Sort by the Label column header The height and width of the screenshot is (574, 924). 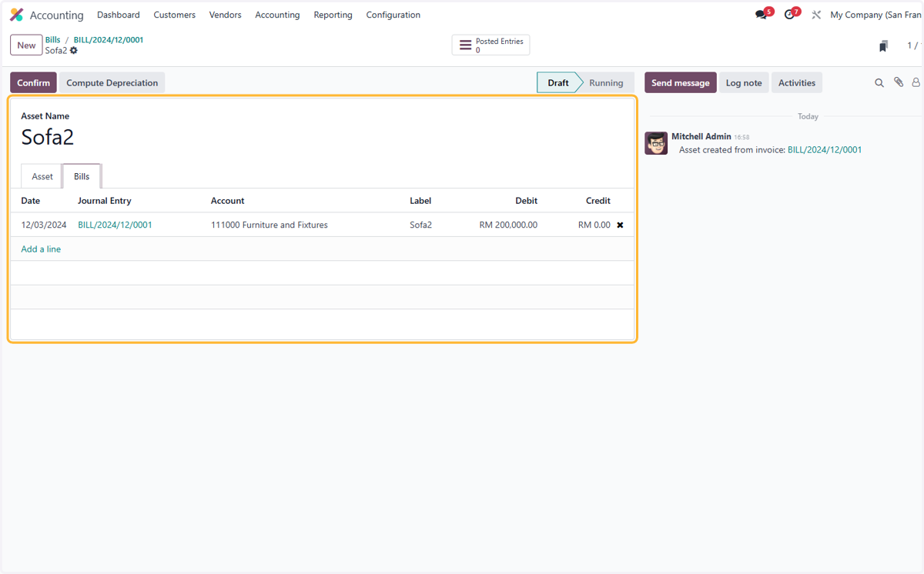[420, 201]
